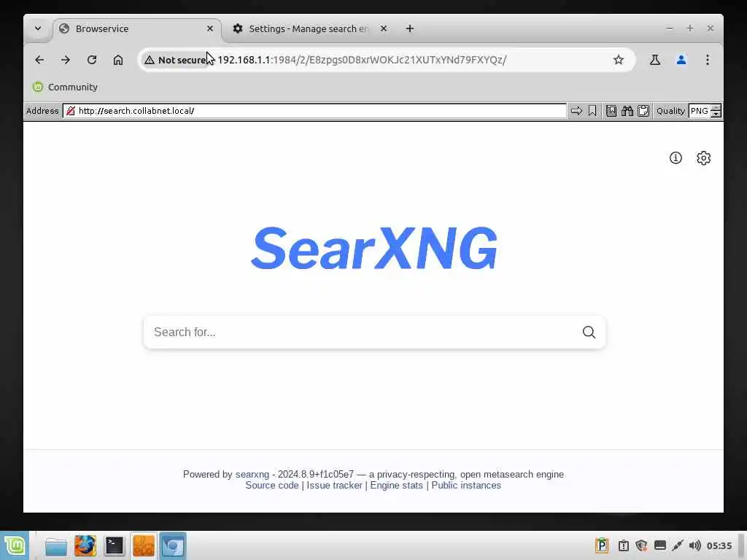The image size is (747, 560).
Task: Open the Linux Mint start menu
Action: click(15, 545)
